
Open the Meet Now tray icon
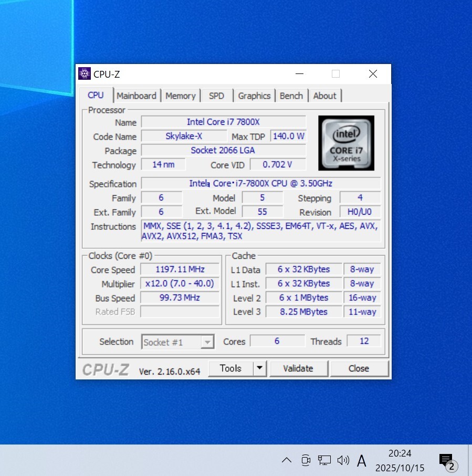306,460
